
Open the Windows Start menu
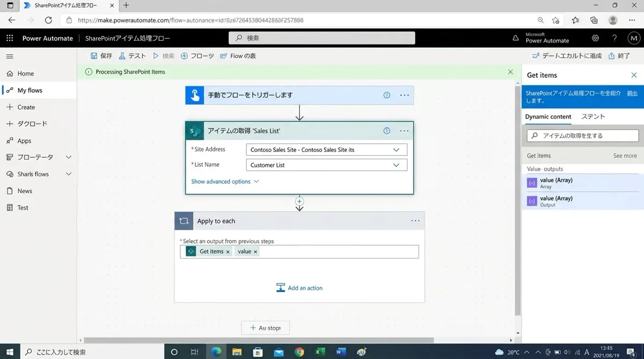[10, 352]
